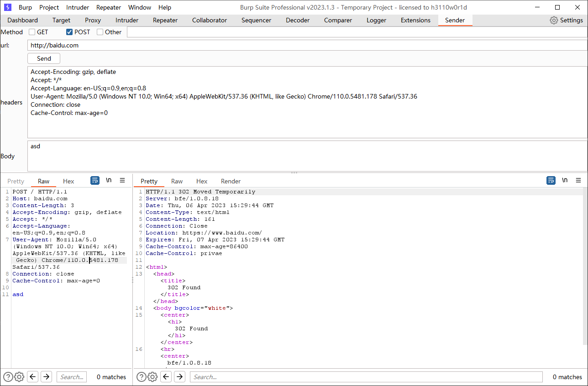Click the response pane vertical scrollbar
This screenshot has height=386, width=588.
click(x=585, y=267)
